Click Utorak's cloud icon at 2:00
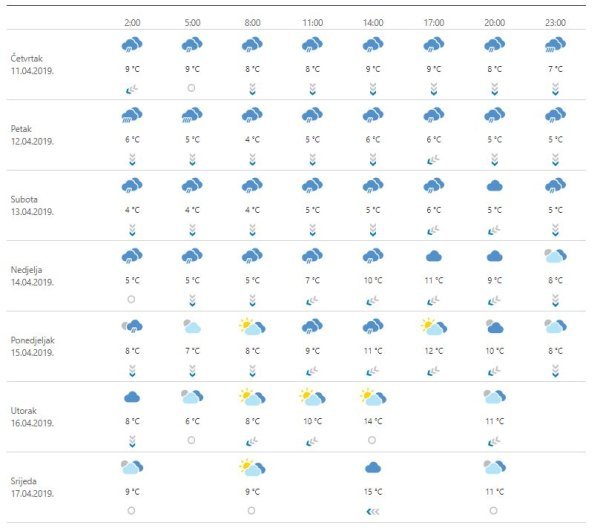 pyautogui.click(x=131, y=397)
